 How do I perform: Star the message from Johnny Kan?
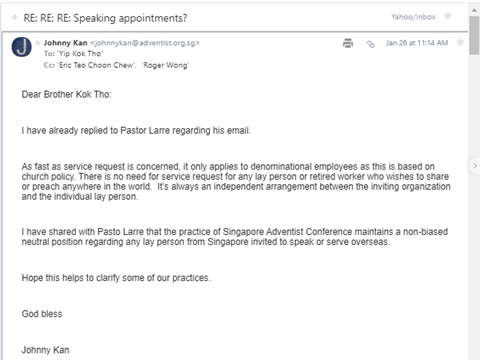click(460, 42)
